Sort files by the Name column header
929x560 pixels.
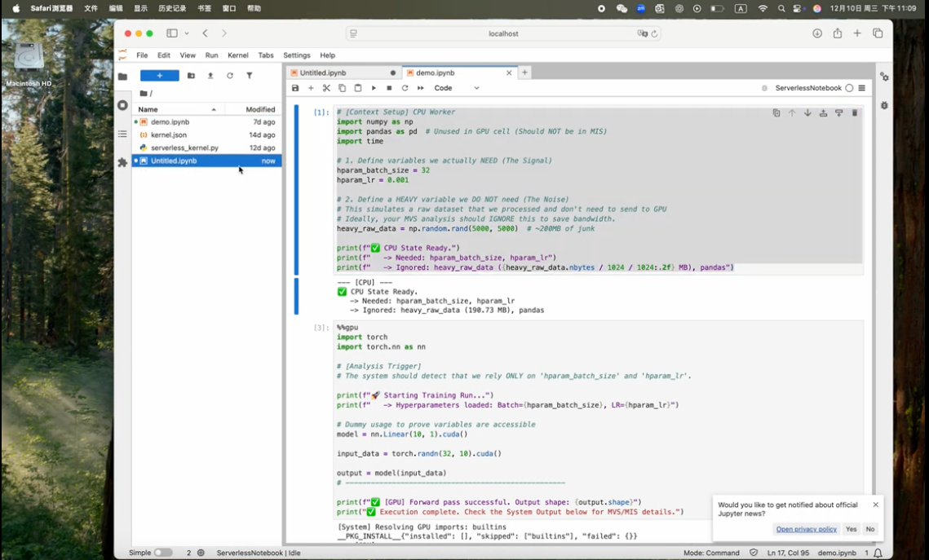coord(148,109)
